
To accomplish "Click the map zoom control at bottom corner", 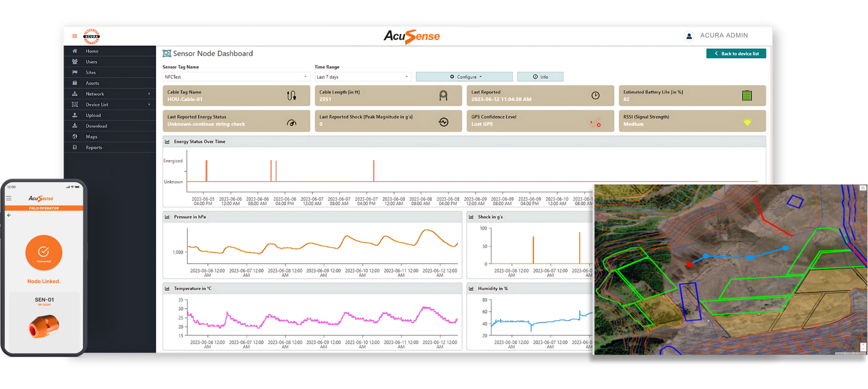I will point(863,347).
